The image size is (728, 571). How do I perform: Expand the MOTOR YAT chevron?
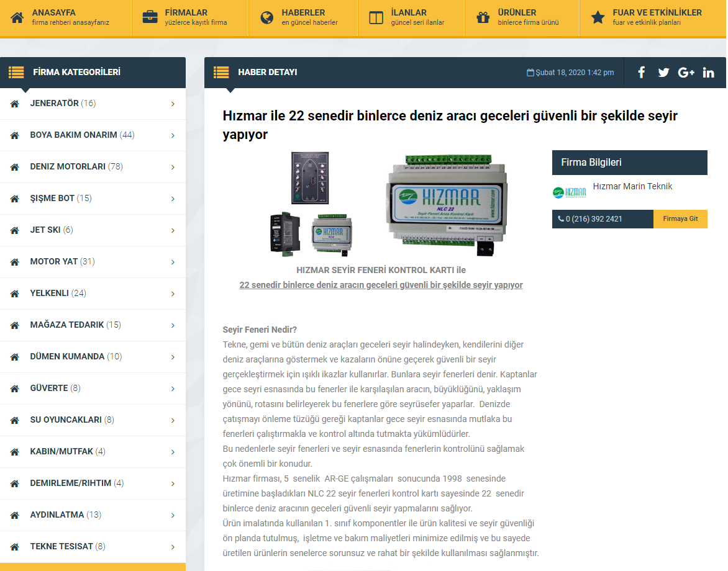(x=173, y=262)
